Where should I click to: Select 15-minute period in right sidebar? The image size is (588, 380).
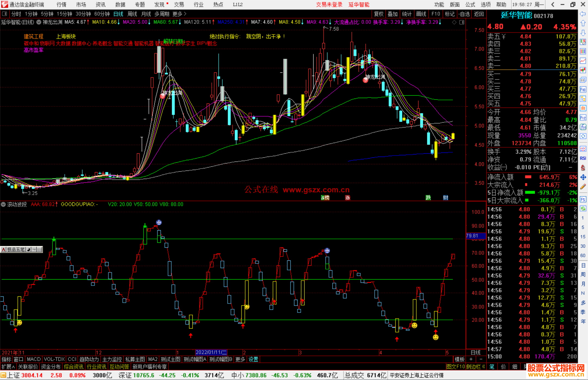coord(583,236)
